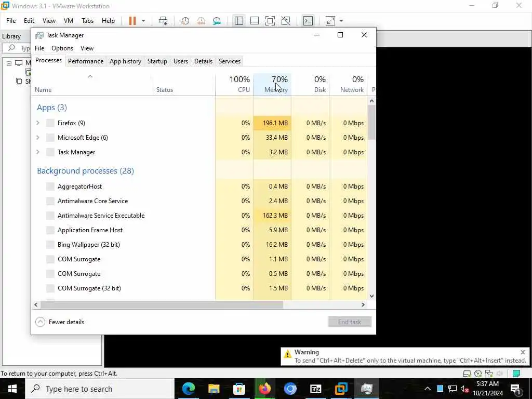Sort processes by the CPU column header

[x=234, y=84]
